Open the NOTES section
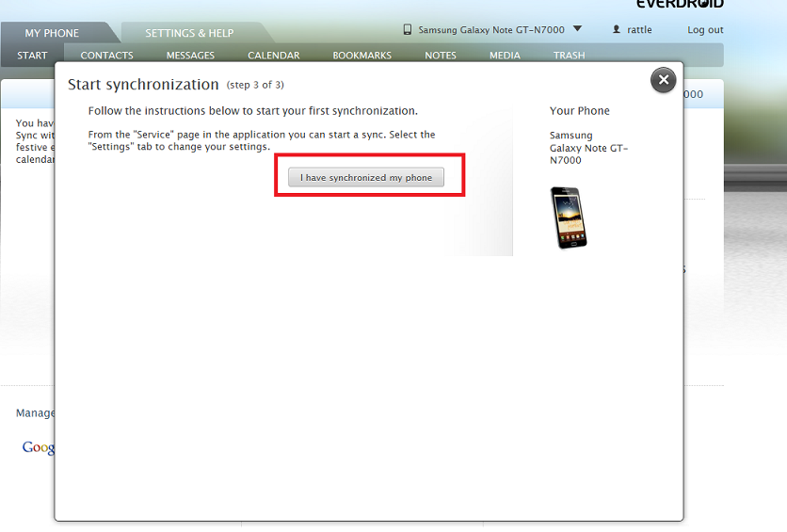Image resolution: width=787 pixels, height=532 pixels. [x=441, y=56]
